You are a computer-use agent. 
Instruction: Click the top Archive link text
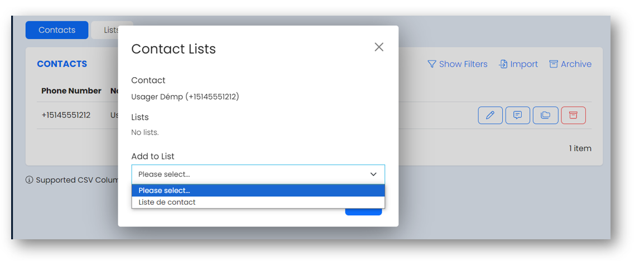(x=576, y=64)
